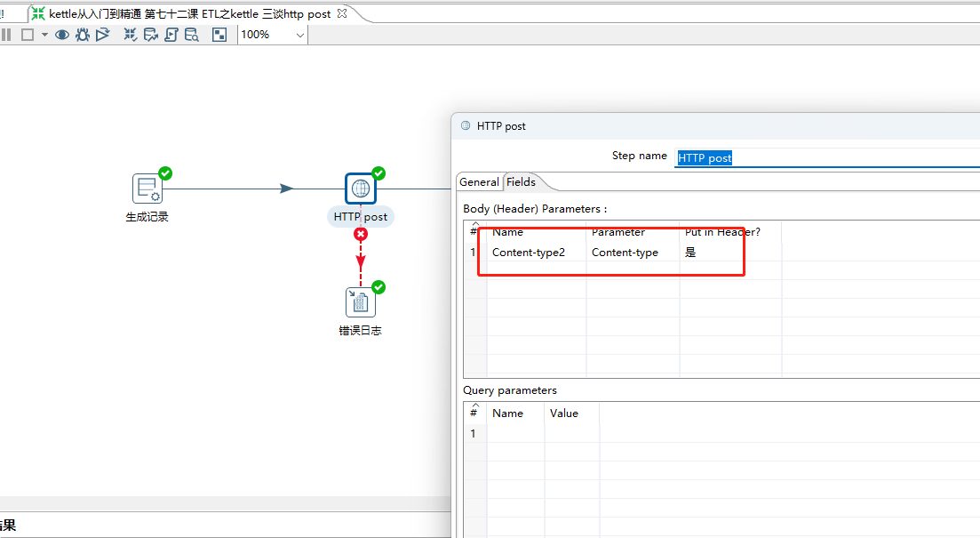Pause the running transformation
The height and width of the screenshot is (538, 980).
coord(7,34)
